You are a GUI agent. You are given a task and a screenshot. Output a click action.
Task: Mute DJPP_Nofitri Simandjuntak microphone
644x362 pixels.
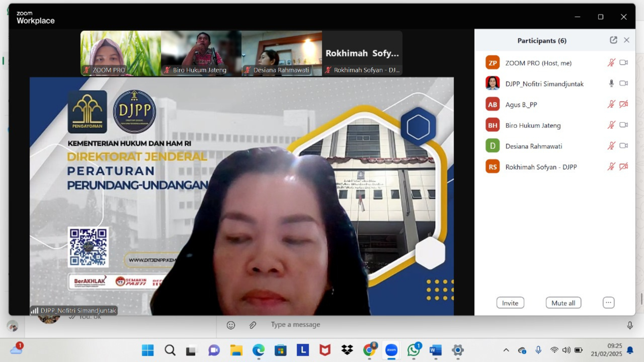611,83
